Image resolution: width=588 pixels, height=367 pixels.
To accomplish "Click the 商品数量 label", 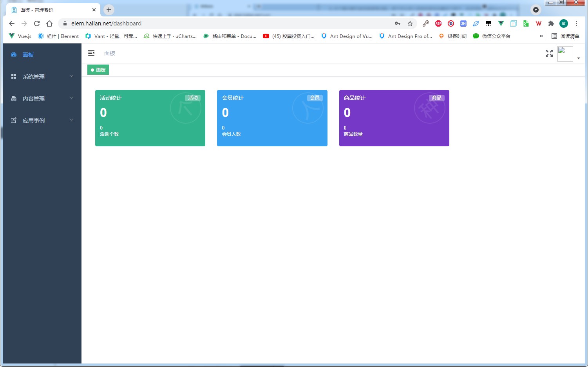I will click(353, 134).
